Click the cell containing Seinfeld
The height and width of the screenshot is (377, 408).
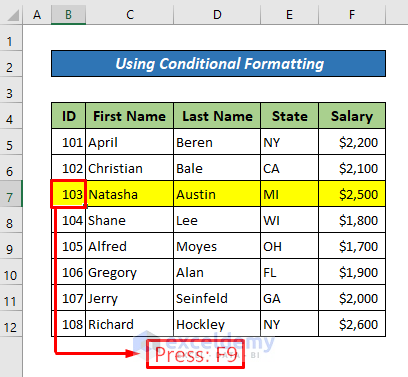coord(217,298)
